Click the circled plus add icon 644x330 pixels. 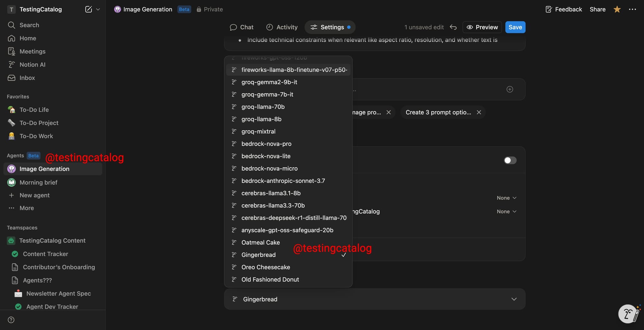[x=509, y=89]
